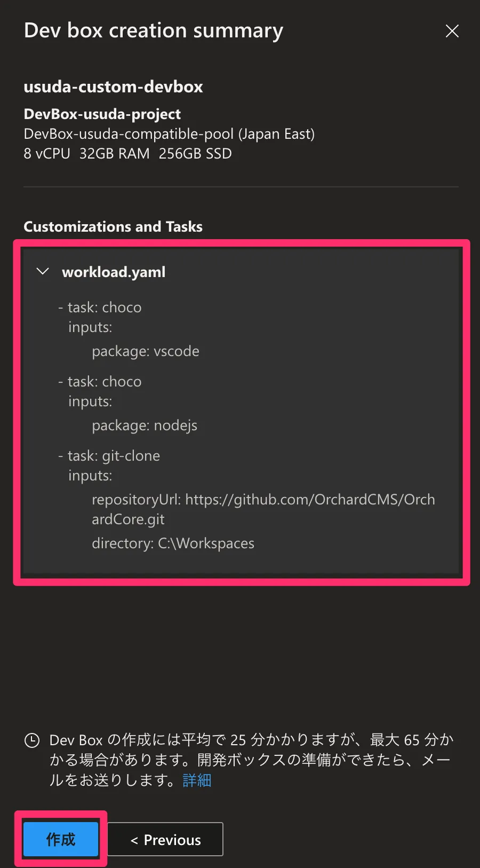Open the 詳細 link
480x868 pixels.
(197, 780)
